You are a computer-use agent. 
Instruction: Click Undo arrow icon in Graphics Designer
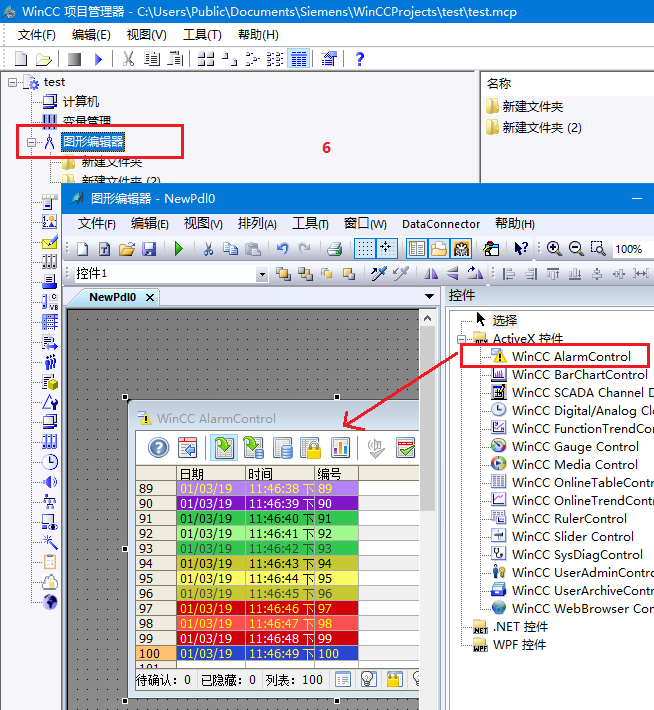pyautogui.click(x=282, y=249)
